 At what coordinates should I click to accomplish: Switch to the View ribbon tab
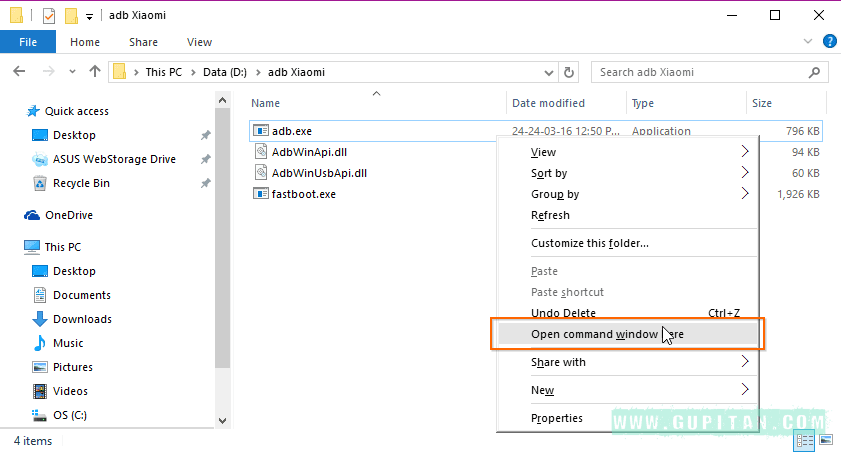[199, 42]
